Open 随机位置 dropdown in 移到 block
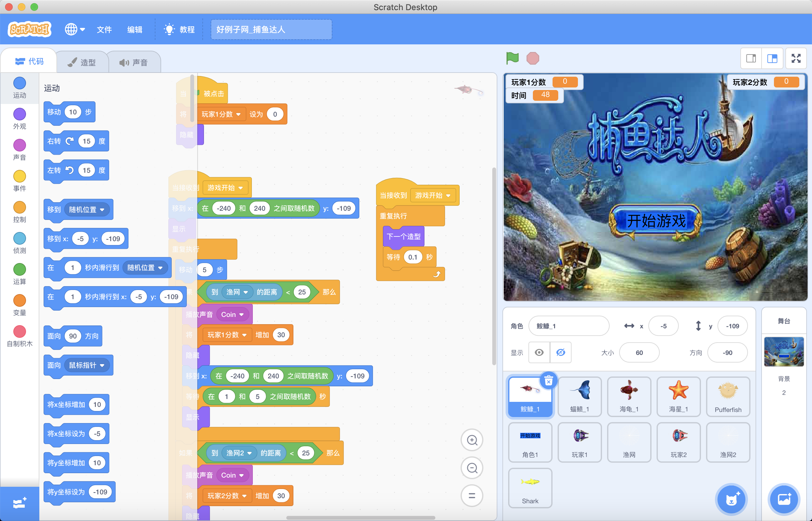812x521 pixels. [x=87, y=209]
